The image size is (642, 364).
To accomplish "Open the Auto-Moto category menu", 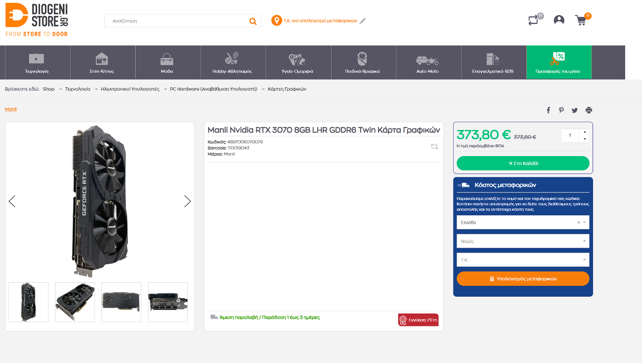I will 428,63.
